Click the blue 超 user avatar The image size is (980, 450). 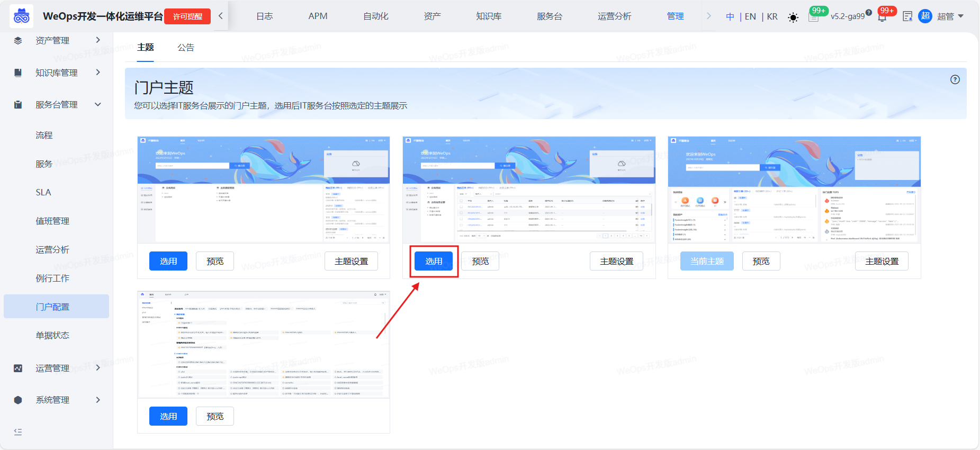click(925, 16)
